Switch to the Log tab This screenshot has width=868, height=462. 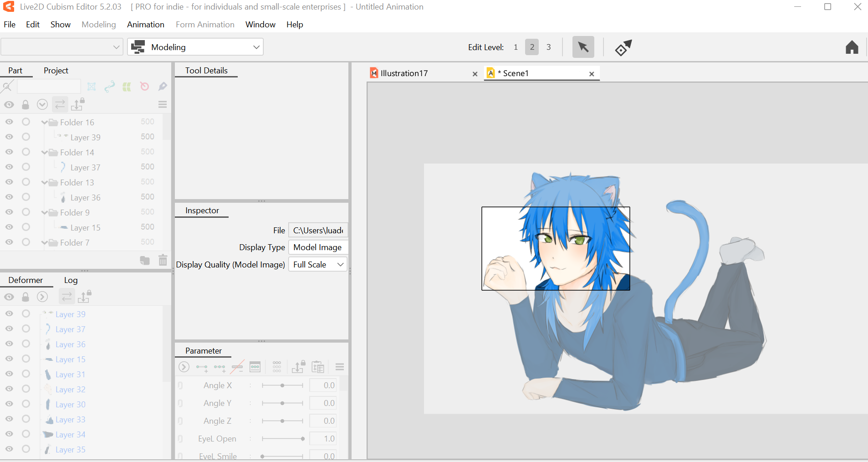pos(71,280)
